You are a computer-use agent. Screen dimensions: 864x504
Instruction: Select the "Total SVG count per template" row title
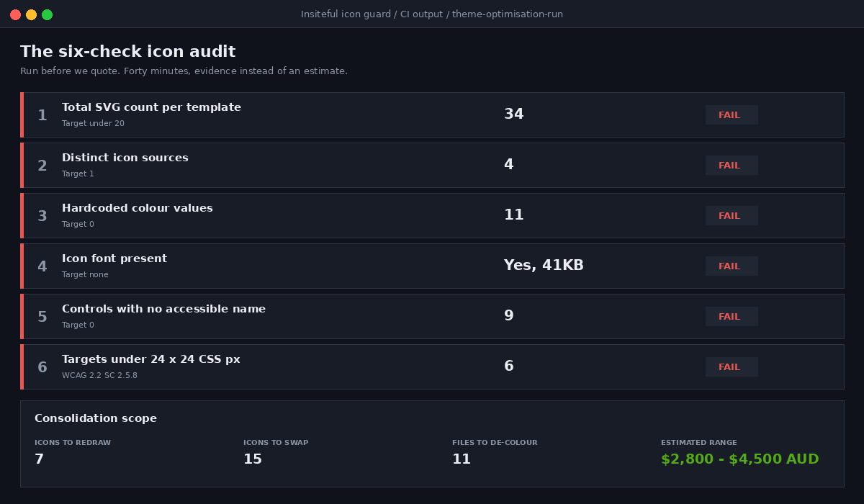tap(151, 107)
